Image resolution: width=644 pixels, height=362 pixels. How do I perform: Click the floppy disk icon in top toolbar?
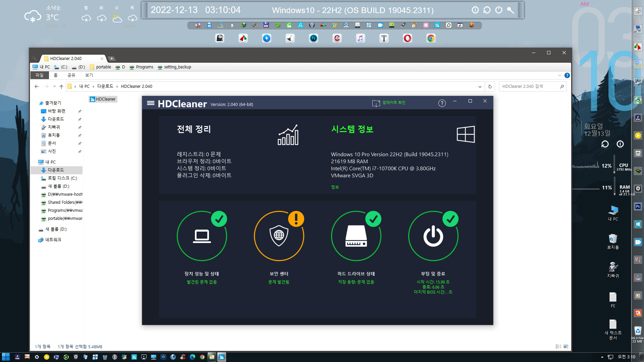[x=266, y=25]
